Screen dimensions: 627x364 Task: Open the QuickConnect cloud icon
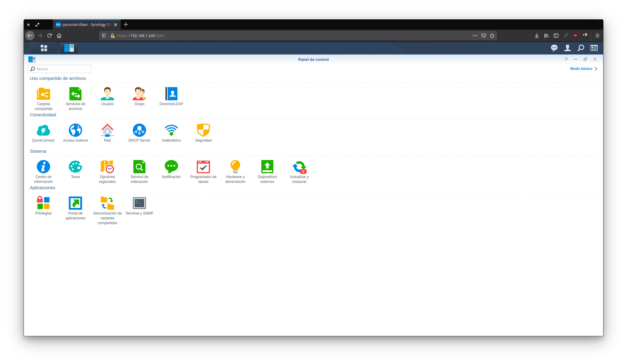43,130
